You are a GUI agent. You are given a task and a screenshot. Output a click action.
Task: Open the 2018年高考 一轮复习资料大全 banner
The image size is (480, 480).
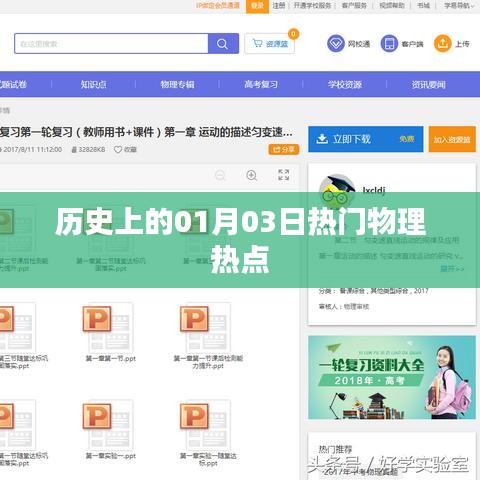(392, 377)
